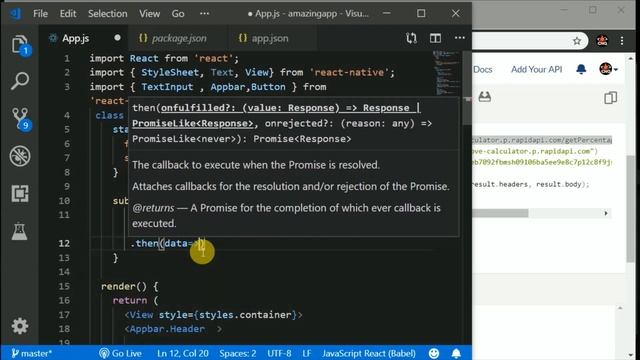This screenshot has height=360, width=640.
Task: Bookmark the page with the star in browser
Action: (x=577, y=41)
